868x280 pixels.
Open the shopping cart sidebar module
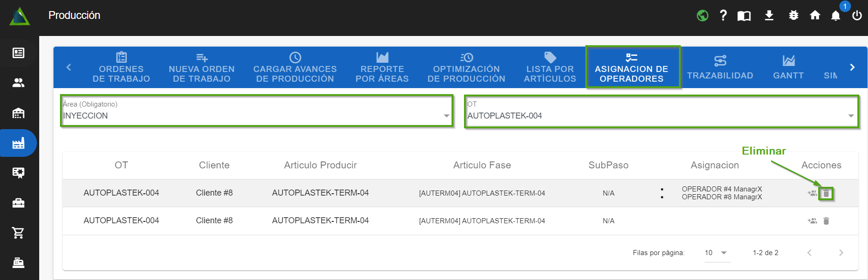coord(18,233)
